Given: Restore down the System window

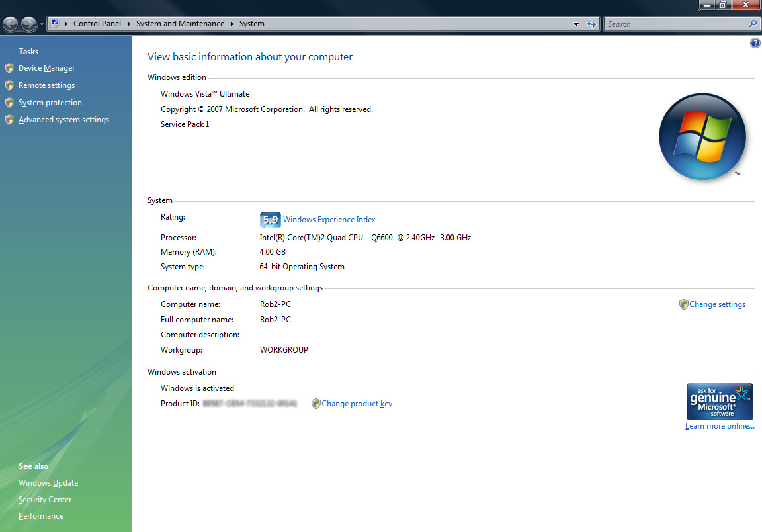Looking at the screenshot, I should [x=722, y=5].
